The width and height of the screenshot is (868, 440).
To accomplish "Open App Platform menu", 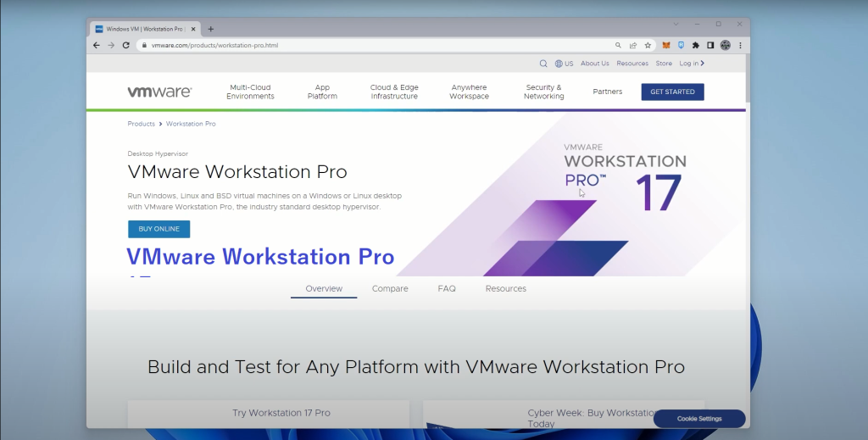I will click(322, 92).
